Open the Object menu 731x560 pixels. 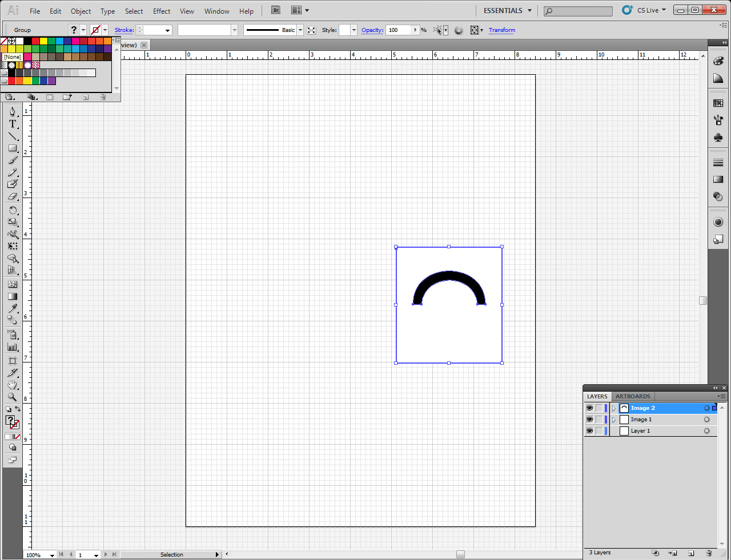[x=81, y=11]
